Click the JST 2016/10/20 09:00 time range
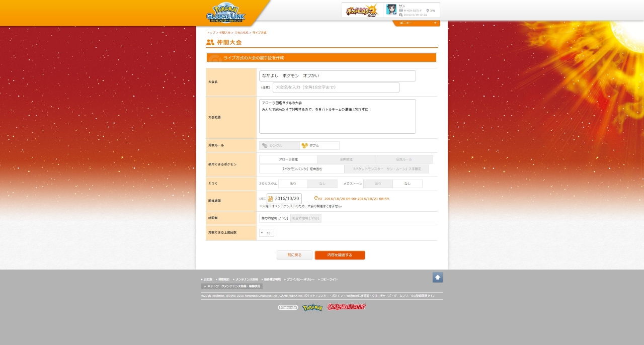This screenshot has height=345, width=644. pos(356,199)
